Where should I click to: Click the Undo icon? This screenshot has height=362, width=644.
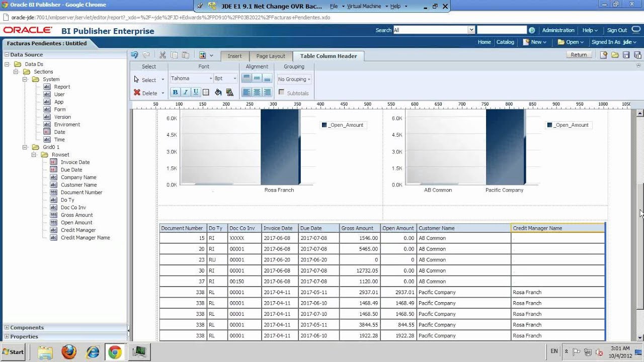[x=134, y=55]
